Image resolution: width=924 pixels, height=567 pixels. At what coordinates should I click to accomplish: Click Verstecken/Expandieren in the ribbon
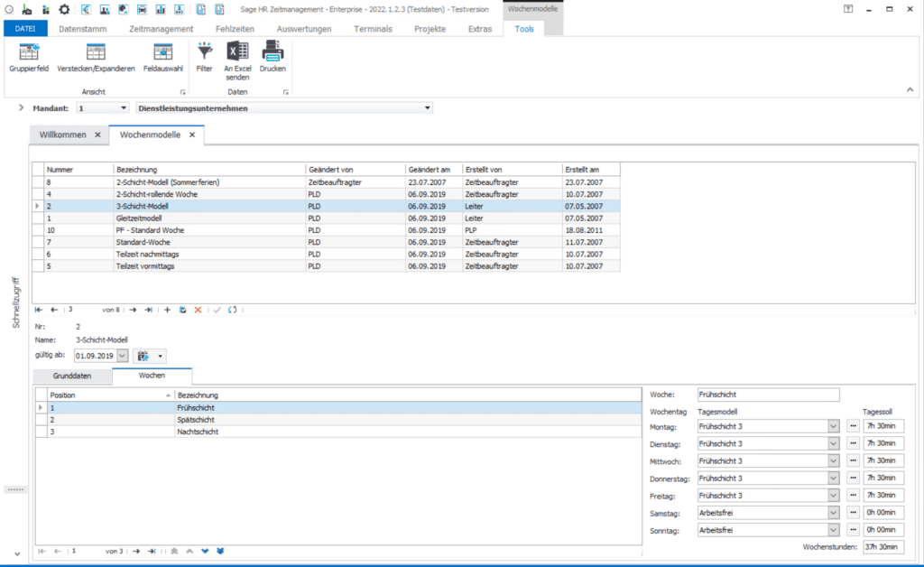[x=96, y=57]
